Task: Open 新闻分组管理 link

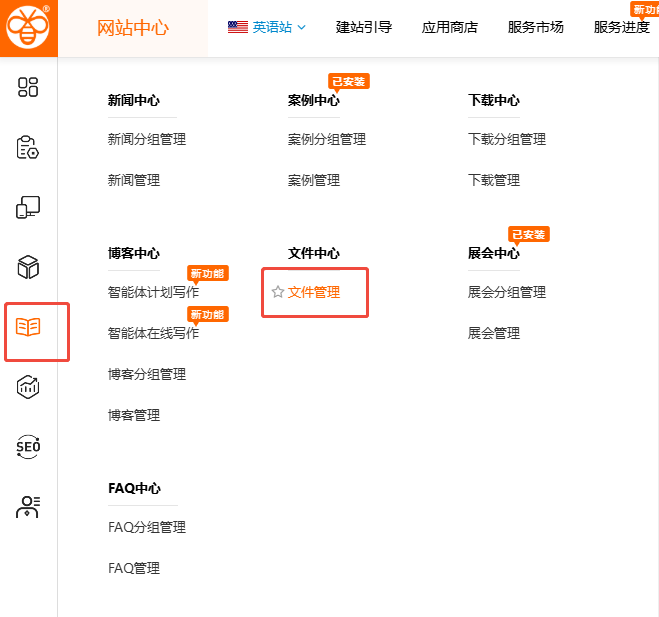Action: [147, 139]
